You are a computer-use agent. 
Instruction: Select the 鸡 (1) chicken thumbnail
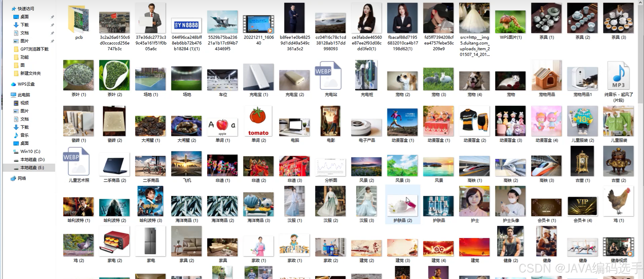click(619, 201)
